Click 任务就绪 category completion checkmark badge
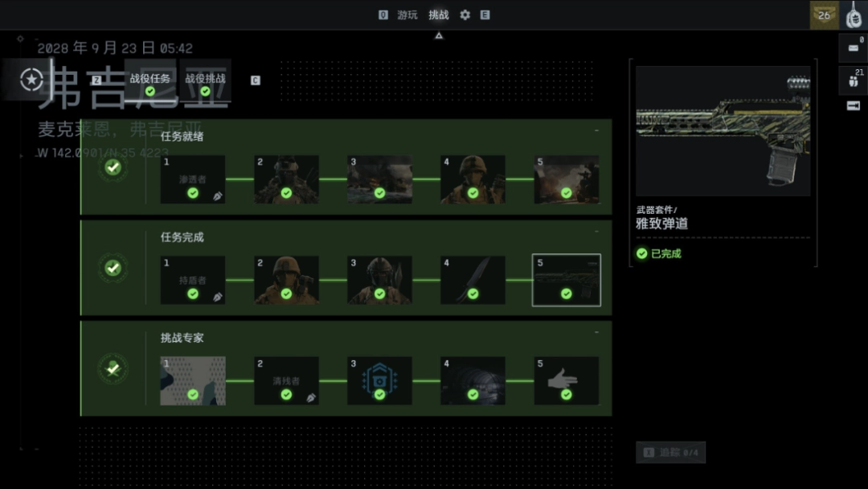868x489 pixels. (x=113, y=167)
